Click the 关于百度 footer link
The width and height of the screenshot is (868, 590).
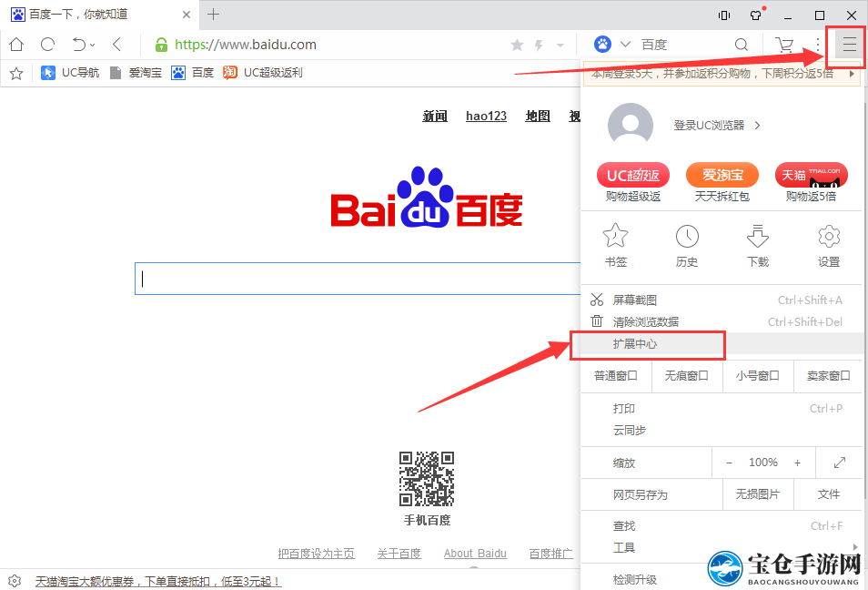point(399,554)
